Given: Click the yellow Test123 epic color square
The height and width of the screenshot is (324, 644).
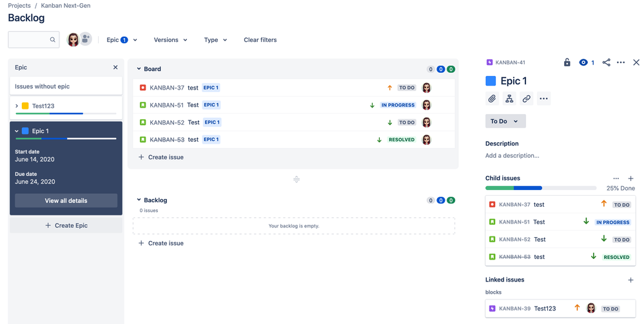Looking at the screenshot, I should click(x=25, y=106).
